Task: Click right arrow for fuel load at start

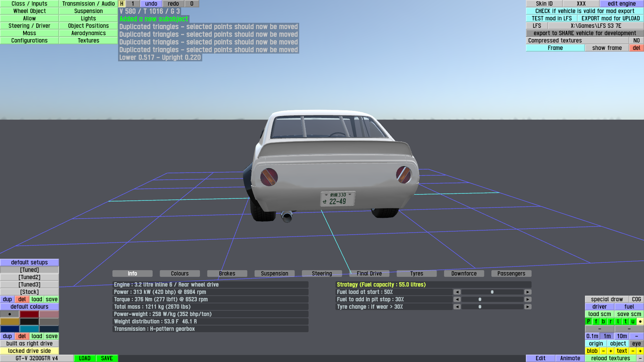Action: [x=528, y=292]
